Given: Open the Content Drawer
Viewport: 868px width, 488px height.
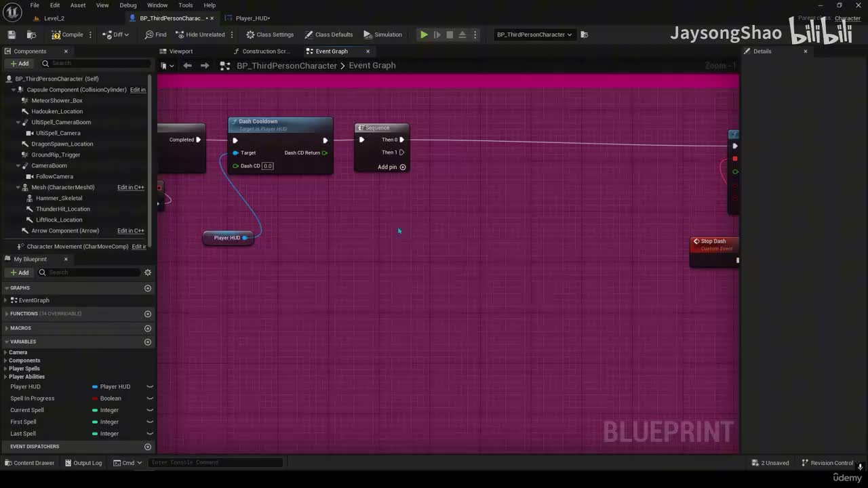Looking at the screenshot, I should 30,463.
